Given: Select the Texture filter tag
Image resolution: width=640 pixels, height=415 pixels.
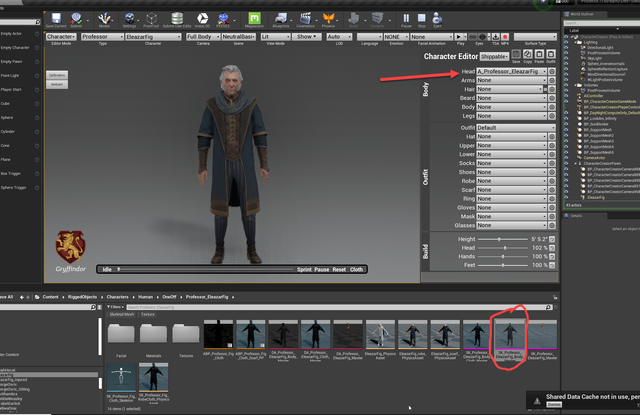Looking at the screenshot, I should coord(148,315).
